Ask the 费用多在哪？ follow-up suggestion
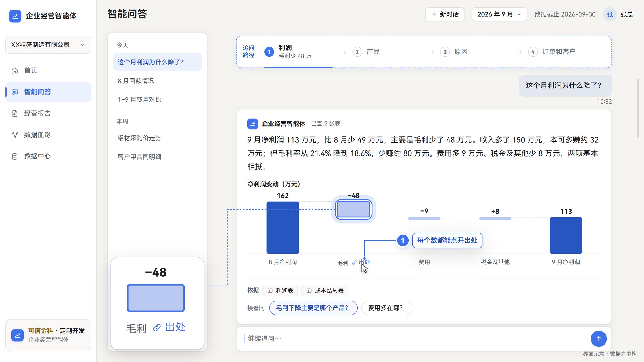The image size is (644, 362). pos(386,308)
